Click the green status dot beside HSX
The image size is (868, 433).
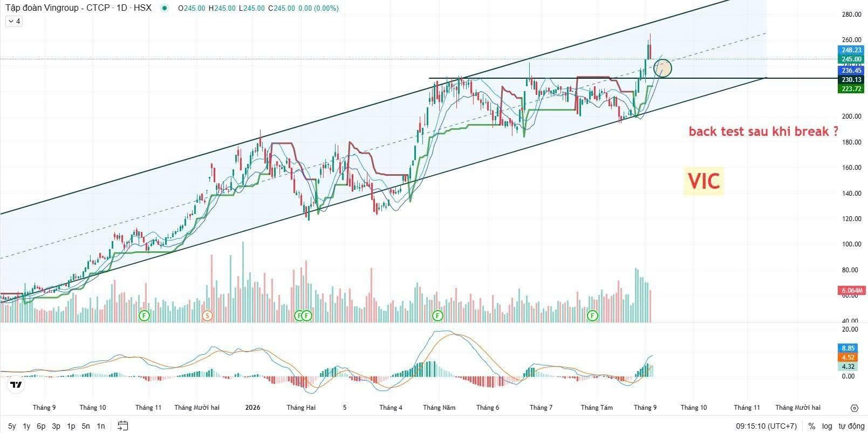click(x=164, y=8)
